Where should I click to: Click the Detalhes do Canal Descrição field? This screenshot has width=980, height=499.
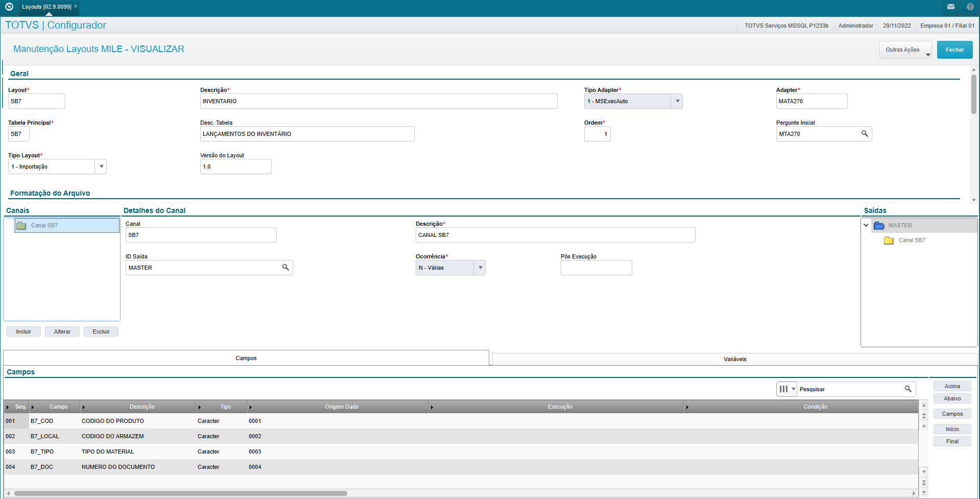pos(555,235)
